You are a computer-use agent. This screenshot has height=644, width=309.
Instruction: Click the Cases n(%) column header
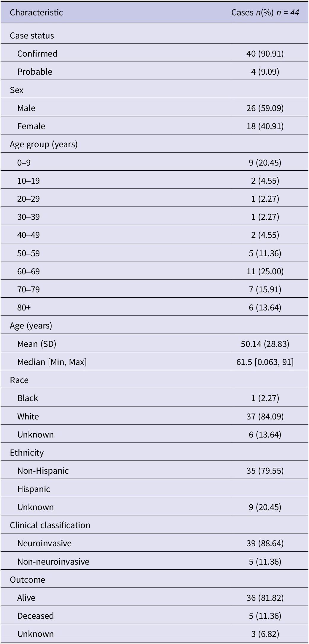pyautogui.click(x=265, y=12)
